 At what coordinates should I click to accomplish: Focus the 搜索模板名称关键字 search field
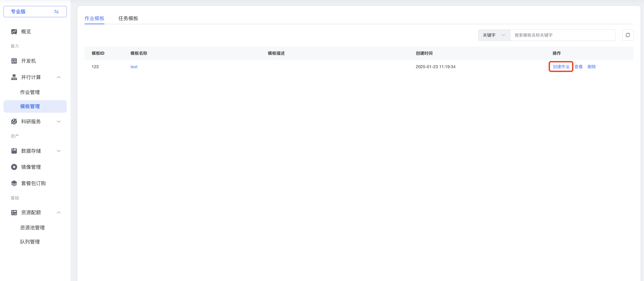click(x=562, y=35)
